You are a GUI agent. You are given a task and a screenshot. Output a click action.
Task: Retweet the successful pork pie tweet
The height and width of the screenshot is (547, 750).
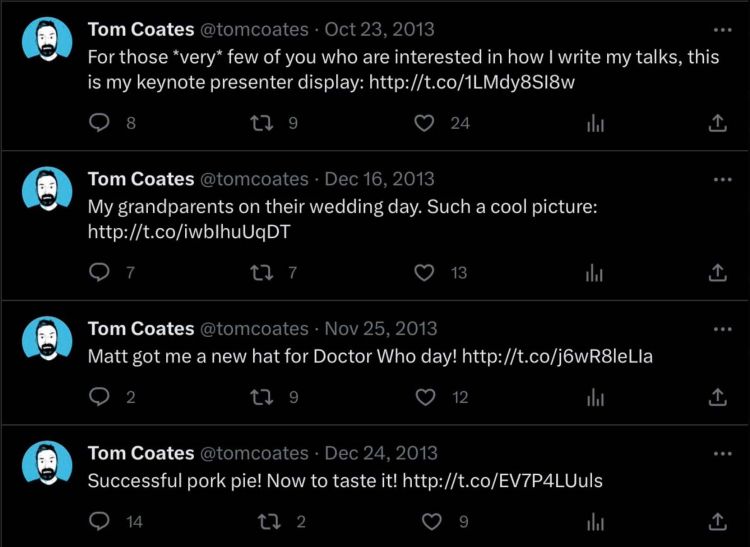[269, 522]
